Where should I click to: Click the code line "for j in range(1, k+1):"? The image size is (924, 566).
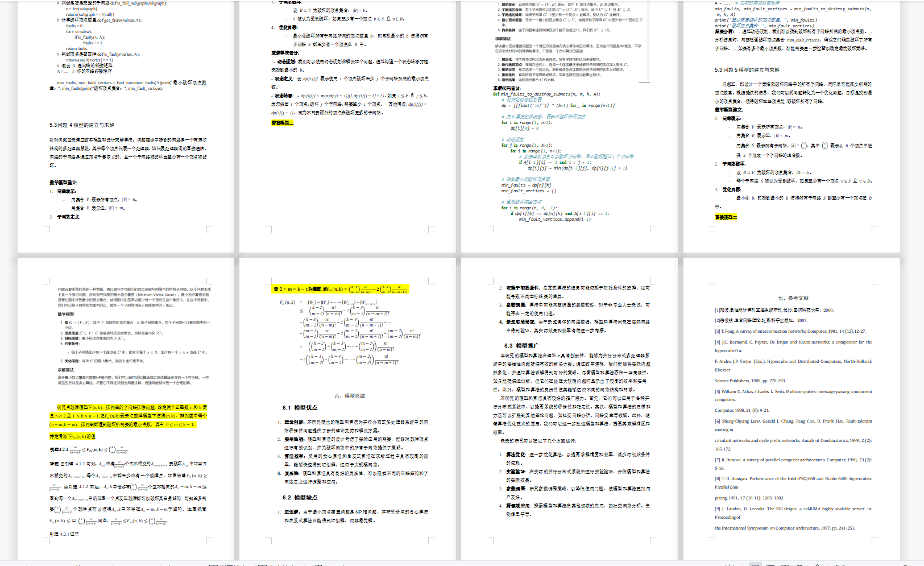click(527, 145)
